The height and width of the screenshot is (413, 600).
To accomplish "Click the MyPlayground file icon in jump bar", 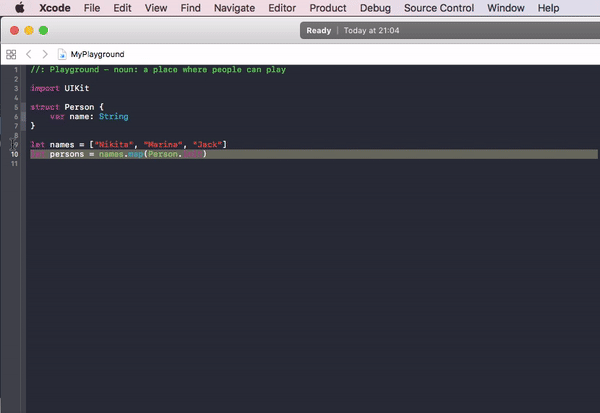I will click(62, 54).
